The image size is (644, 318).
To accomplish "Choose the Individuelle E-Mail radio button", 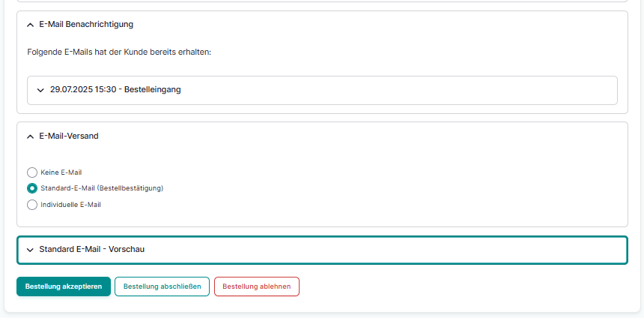I will tap(32, 204).
